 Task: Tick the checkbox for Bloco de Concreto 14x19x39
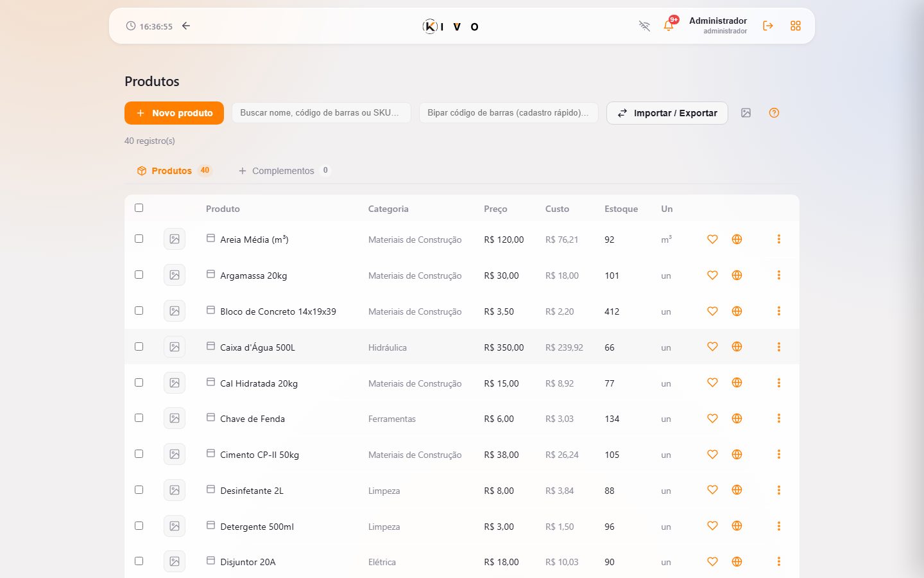[x=139, y=311]
